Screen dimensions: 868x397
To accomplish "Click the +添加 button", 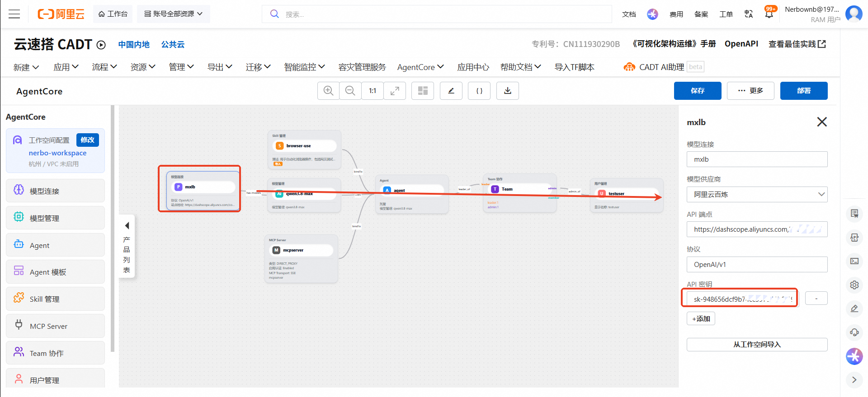I will 701,319.
